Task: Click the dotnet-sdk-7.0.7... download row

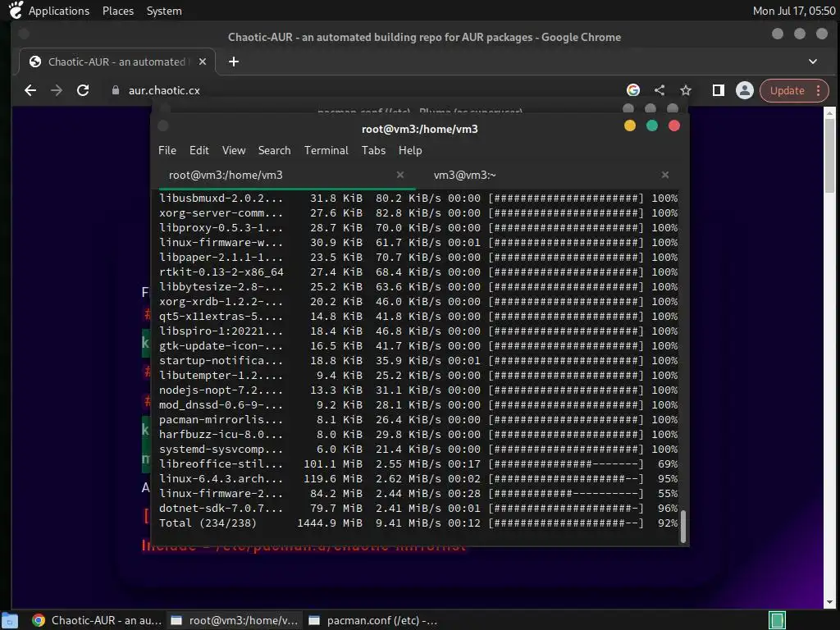Action: (418, 509)
